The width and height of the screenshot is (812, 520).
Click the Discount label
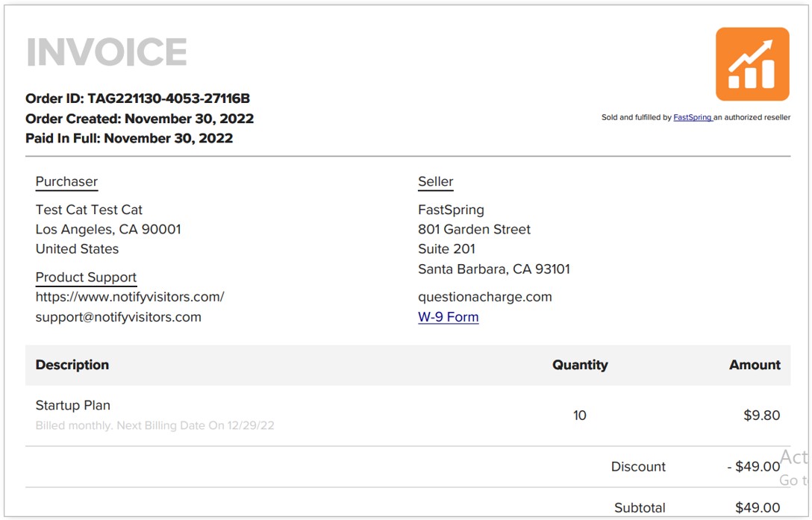point(639,466)
